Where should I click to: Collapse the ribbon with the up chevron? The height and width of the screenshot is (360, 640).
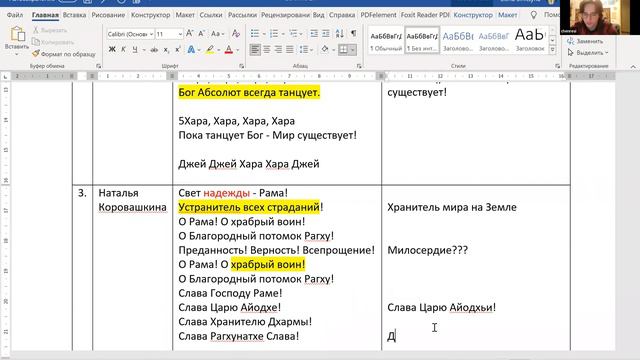[633, 66]
